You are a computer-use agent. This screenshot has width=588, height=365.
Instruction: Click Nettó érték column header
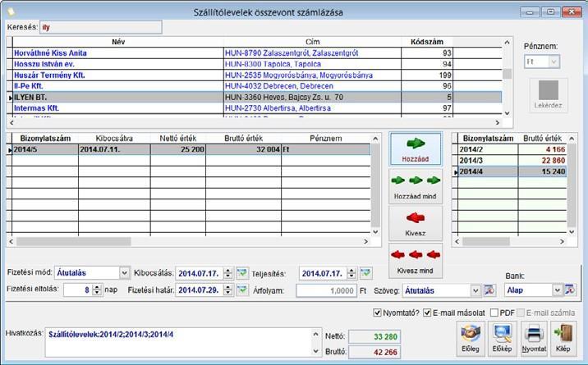click(x=177, y=139)
